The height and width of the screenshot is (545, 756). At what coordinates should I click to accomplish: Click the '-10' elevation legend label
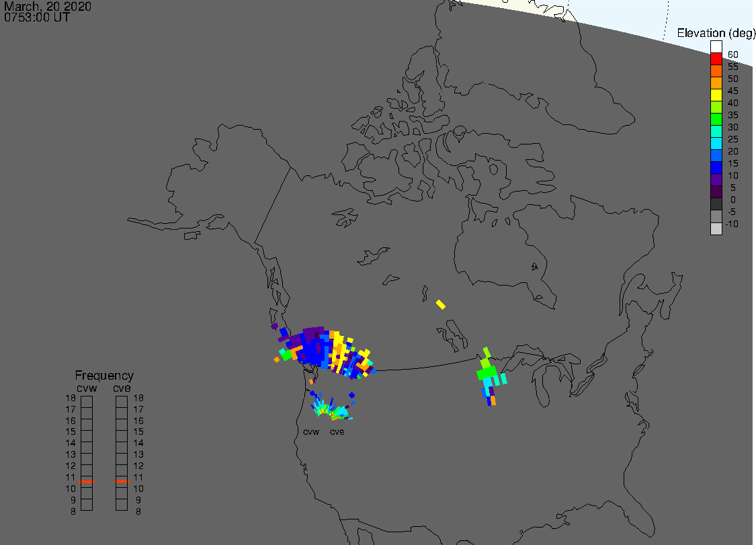coord(732,224)
